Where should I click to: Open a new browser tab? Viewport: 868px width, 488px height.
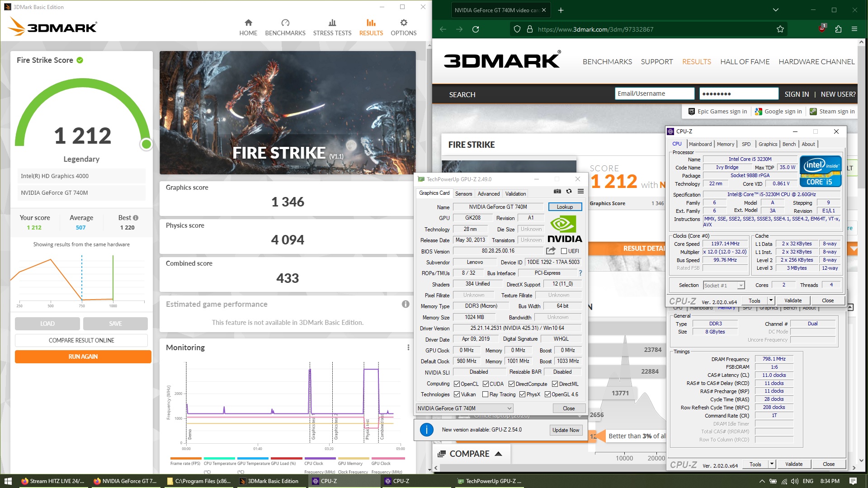561,10
